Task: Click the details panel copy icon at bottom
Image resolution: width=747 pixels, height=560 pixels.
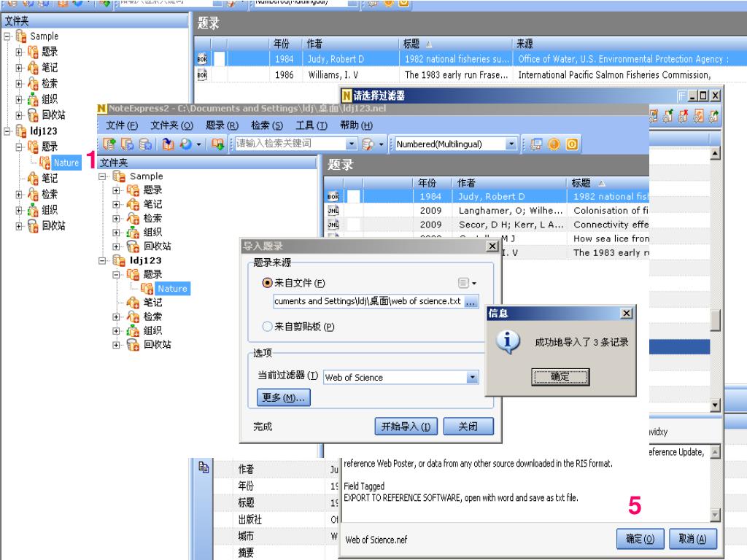Action: click(x=204, y=467)
